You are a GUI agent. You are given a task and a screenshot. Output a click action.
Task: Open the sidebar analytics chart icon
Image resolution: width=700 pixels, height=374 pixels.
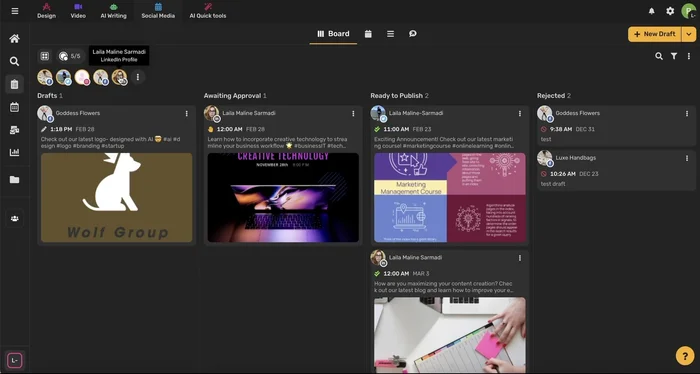(x=14, y=152)
